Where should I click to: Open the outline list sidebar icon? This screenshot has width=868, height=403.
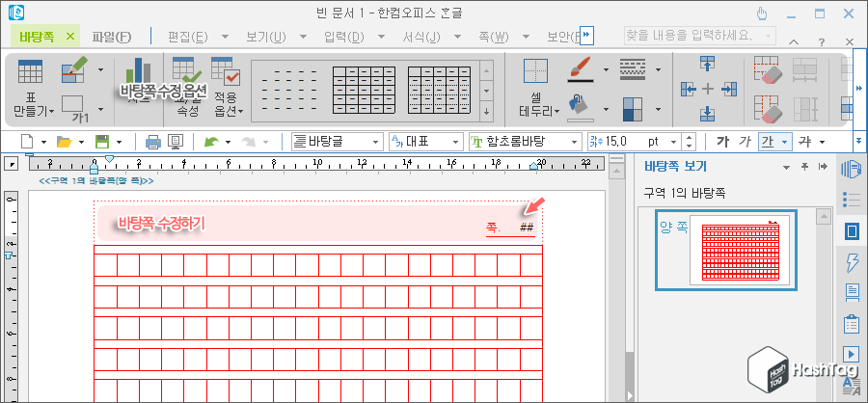pyautogui.click(x=851, y=200)
